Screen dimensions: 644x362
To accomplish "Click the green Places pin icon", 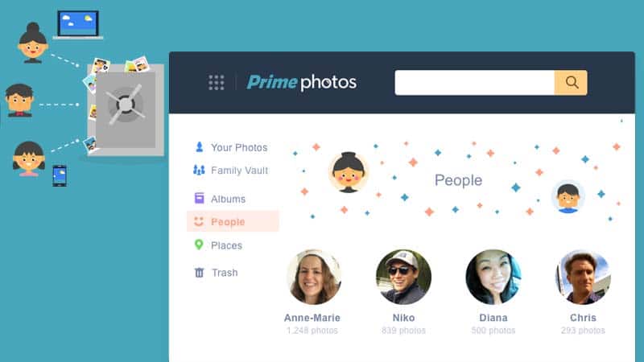I will (x=199, y=245).
